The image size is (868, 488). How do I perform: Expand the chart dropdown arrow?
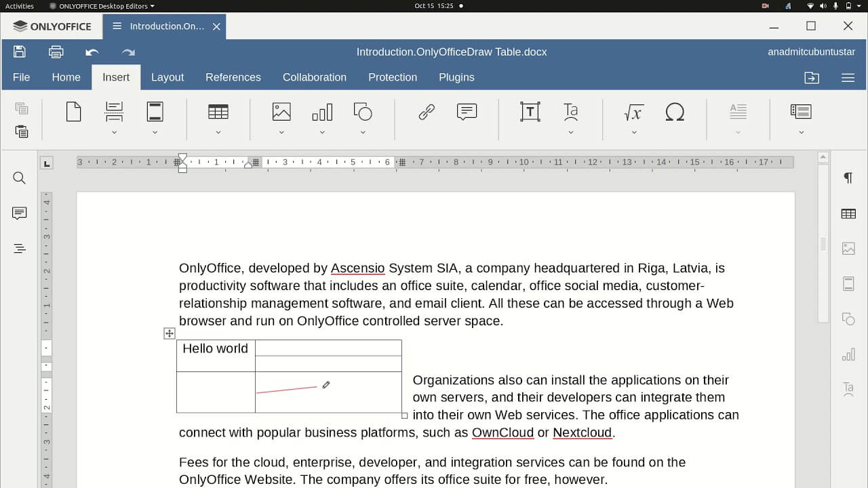tap(322, 133)
